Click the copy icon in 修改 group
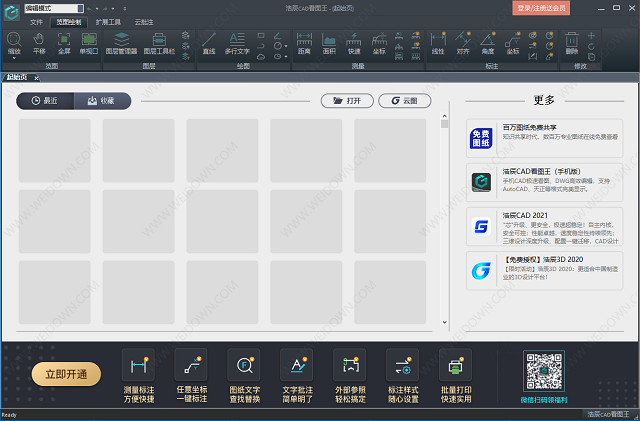This screenshot has width=640, height=421. point(591,57)
